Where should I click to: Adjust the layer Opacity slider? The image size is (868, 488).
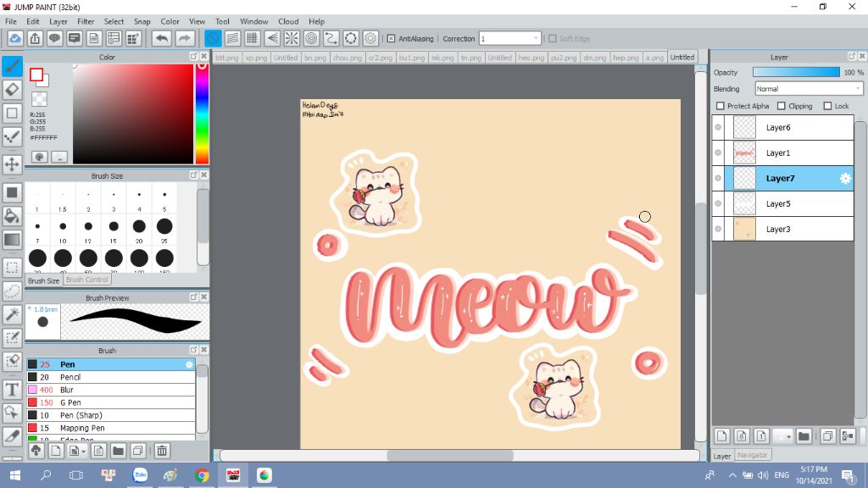pos(796,73)
